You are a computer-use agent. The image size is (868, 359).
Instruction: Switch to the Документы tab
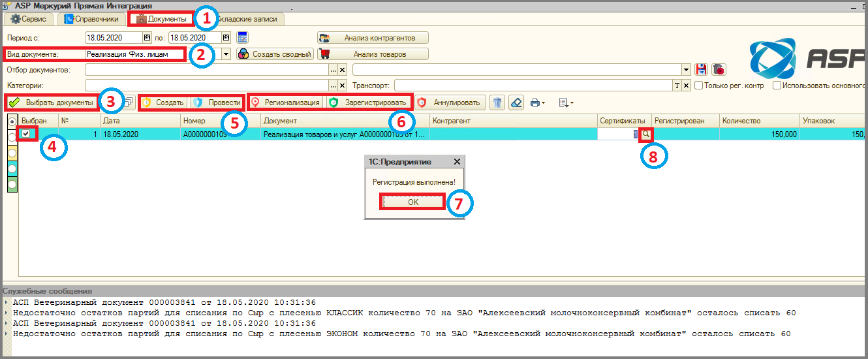161,19
